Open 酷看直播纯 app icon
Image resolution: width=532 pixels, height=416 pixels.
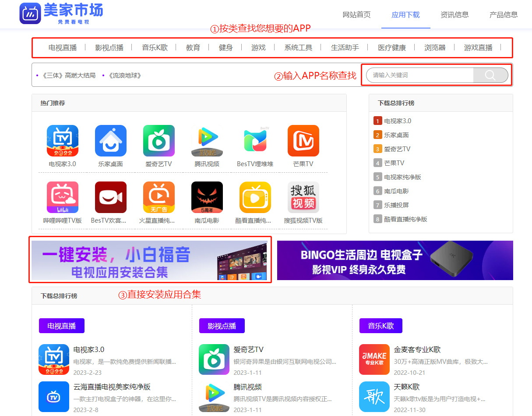click(x=255, y=197)
